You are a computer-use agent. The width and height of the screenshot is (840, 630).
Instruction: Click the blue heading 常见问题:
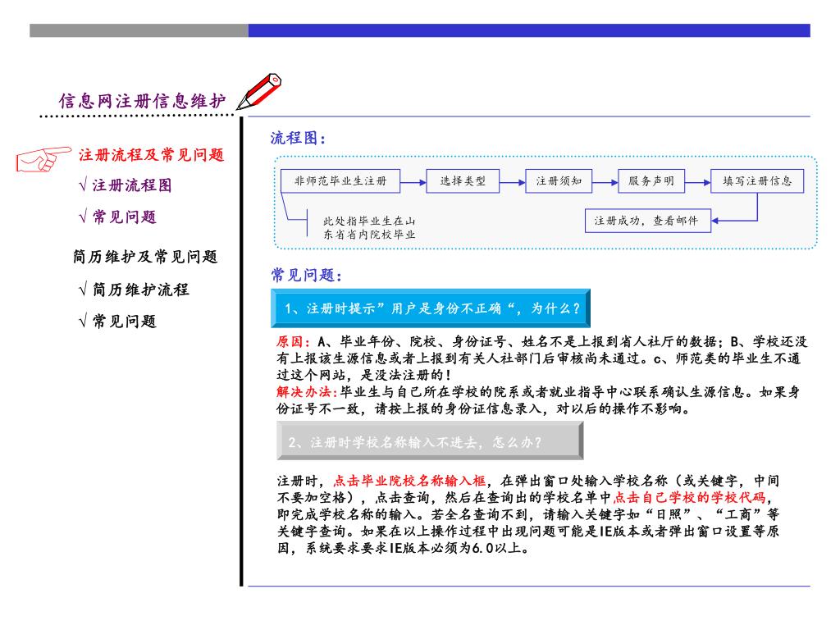[x=306, y=276]
